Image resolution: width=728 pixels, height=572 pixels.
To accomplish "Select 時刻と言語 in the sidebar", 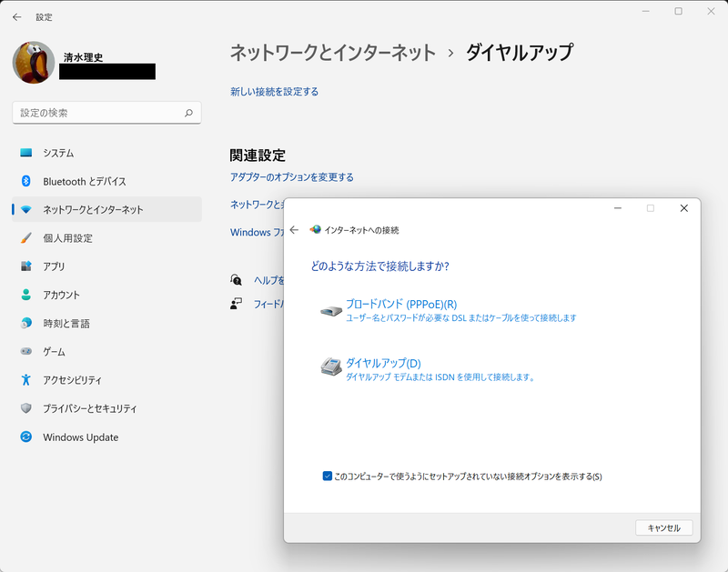I will (106, 323).
